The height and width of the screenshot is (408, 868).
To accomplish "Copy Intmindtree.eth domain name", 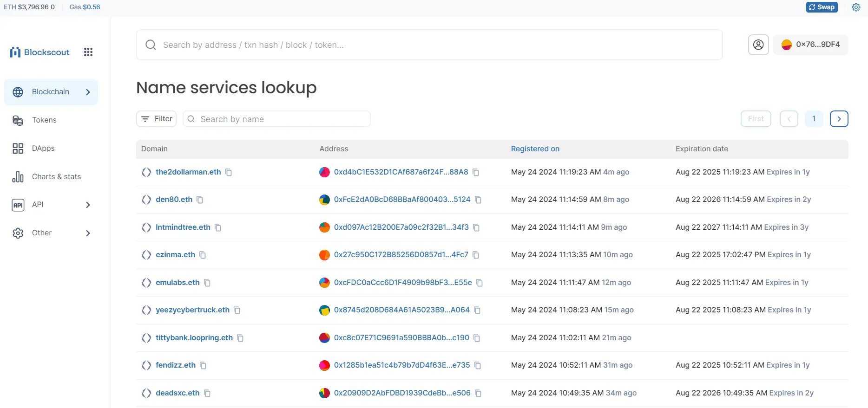I will (x=218, y=227).
